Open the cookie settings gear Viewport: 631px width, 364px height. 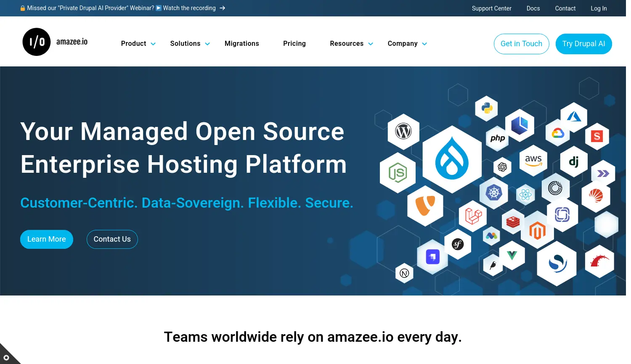7,357
